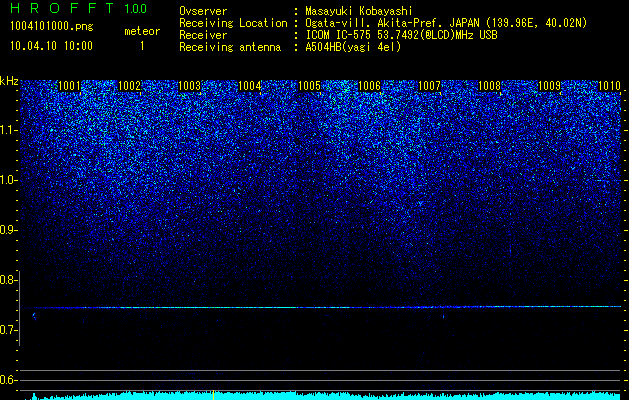Image resolution: width=629 pixels, height=400 pixels.
Task: Click the 1.0 frequency axis label
Action: tap(9, 180)
